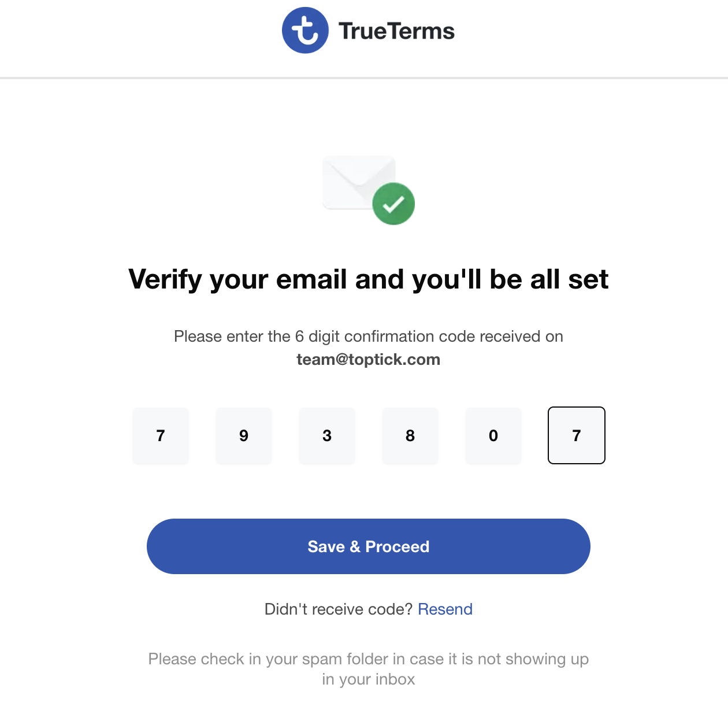
Task: Click the green checkmark badge
Action: (393, 204)
